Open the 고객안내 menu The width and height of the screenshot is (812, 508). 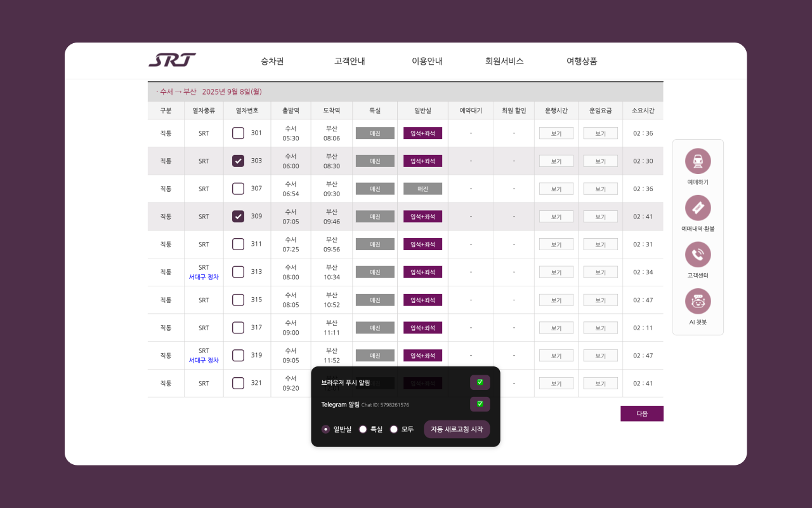(348, 61)
